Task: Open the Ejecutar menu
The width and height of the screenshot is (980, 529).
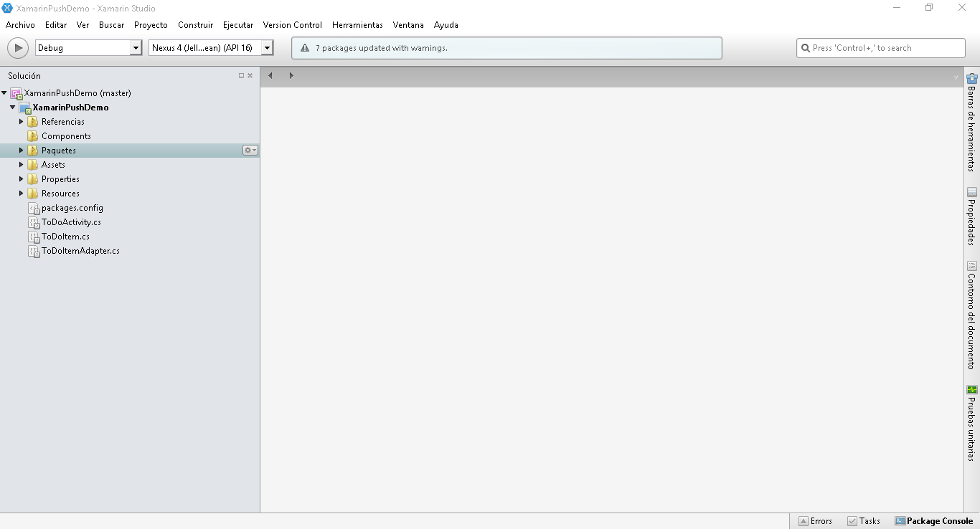Action: point(238,24)
